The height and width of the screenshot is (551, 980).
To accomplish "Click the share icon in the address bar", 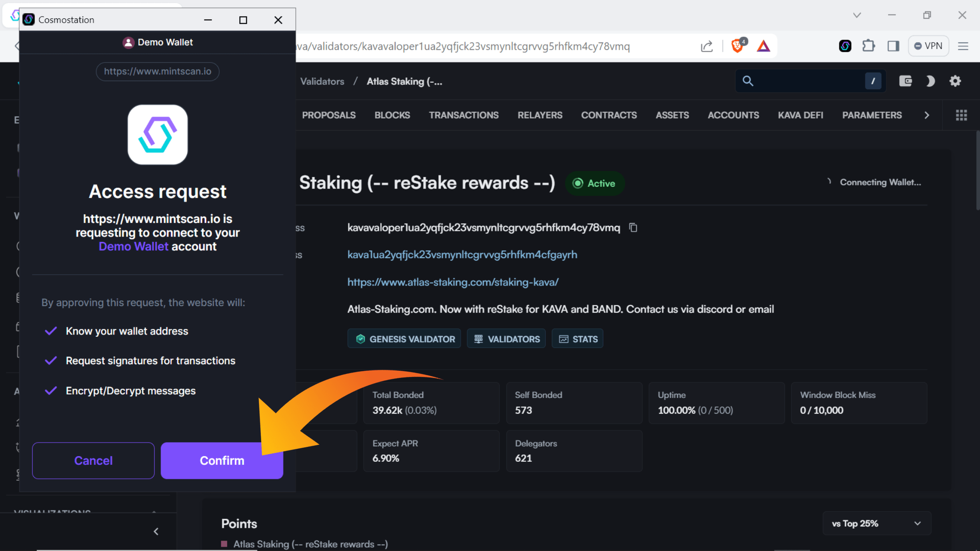I will pos(706,46).
